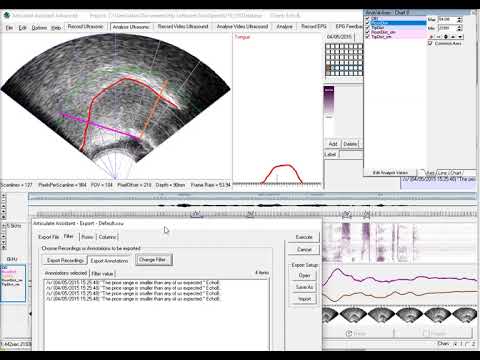Click Import under Export Setup
The width and height of the screenshot is (480, 360).
coord(304,299)
